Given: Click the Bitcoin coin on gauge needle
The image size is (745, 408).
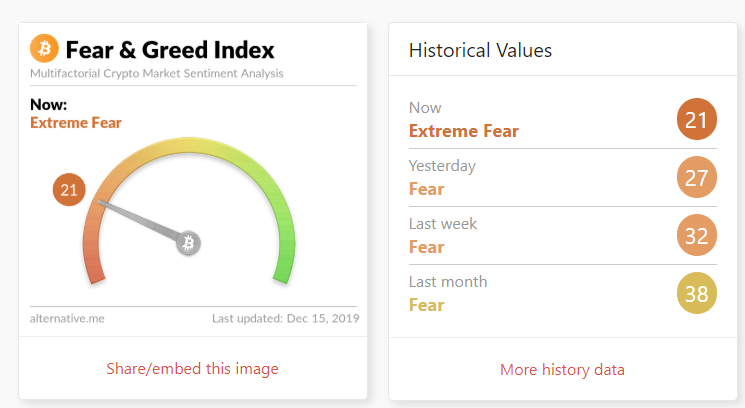Looking at the screenshot, I should coord(188,242).
